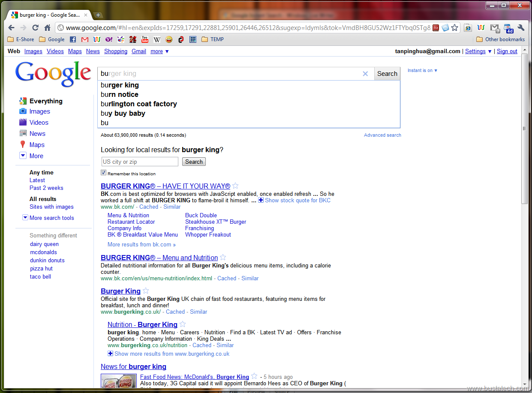Open the TEMP bookmarks folder
Viewport: 532px width, 393px height.
click(213, 39)
